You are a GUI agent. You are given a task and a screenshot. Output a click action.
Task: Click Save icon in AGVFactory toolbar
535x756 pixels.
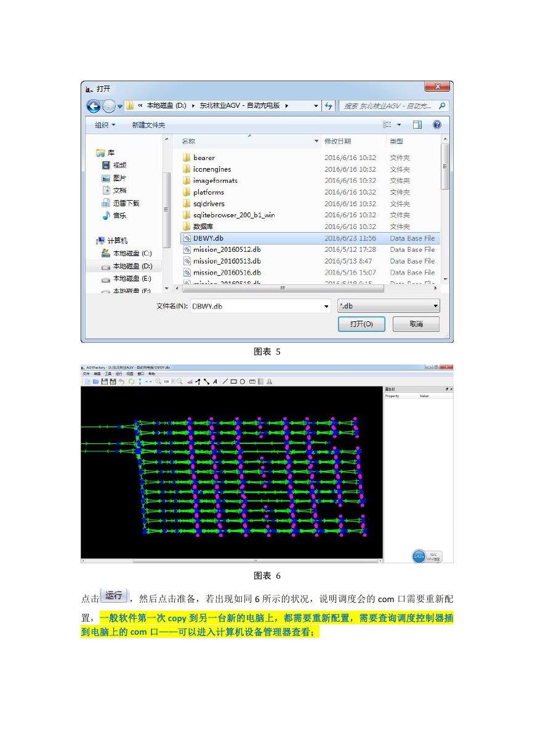pyautogui.click(x=105, y=382)
